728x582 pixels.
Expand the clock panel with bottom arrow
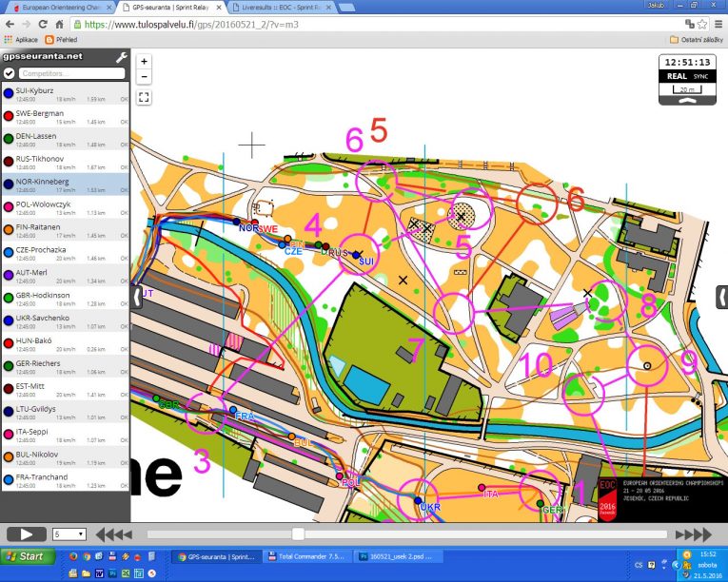(x=687, y=101)
